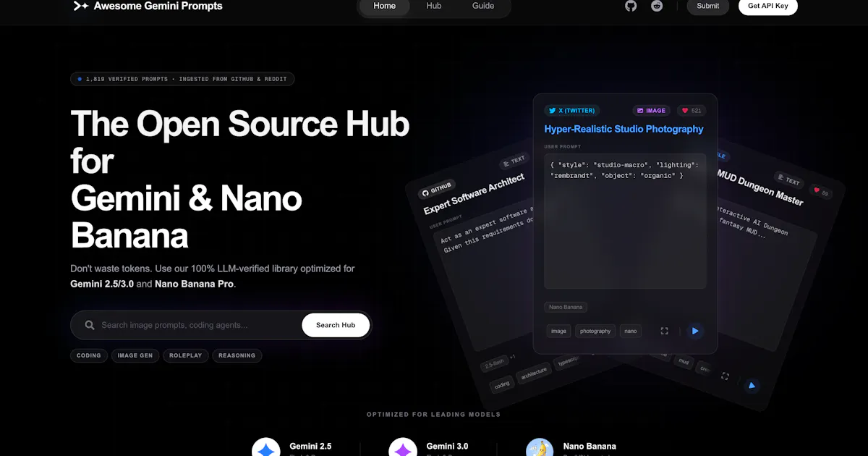The image size is (868, 456).
Task: Click the 'photography' tag on card
Action: 595,331
